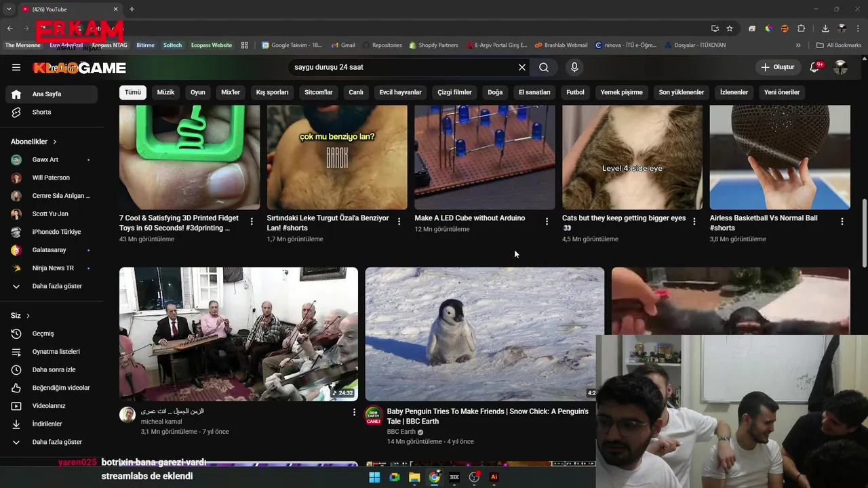Select the Çizgi filmler chip
The height and width of the screenshot is (488, 868).
pyautogui.click(x=454, y=92)
